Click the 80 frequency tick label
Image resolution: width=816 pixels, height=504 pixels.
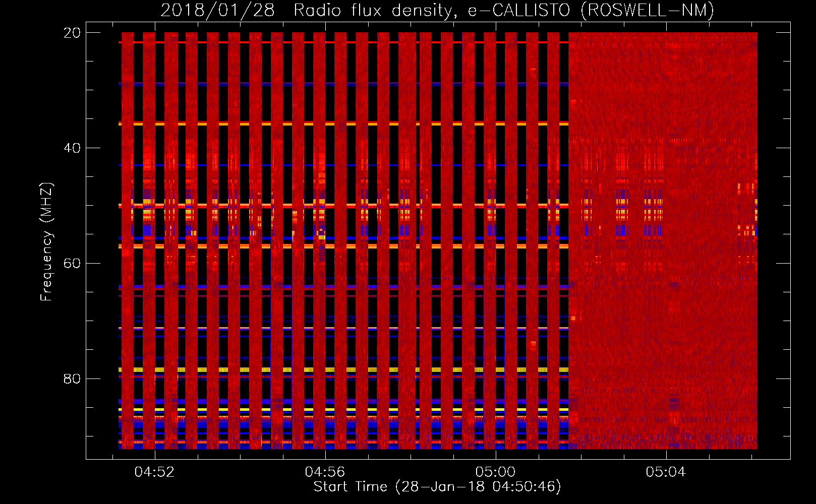(72, 379)
